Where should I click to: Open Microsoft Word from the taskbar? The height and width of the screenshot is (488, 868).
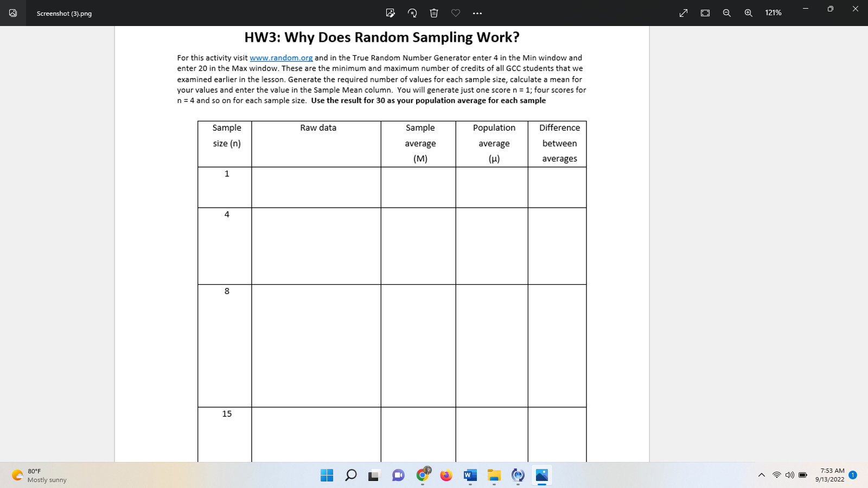point(470,475)
